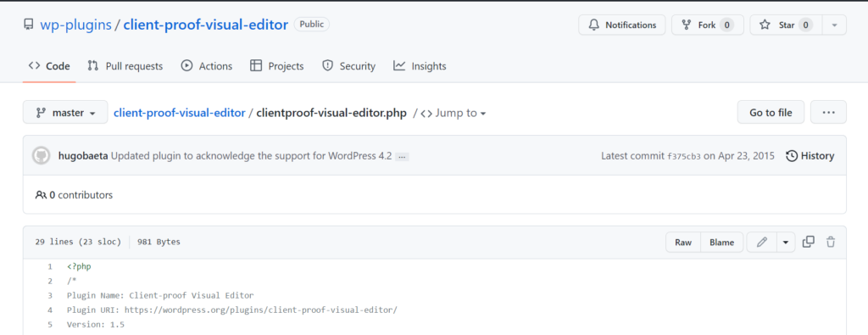Viewport: 868px width, 335px height.
Task: Click the Fork count badge
Action: [726, 25]
